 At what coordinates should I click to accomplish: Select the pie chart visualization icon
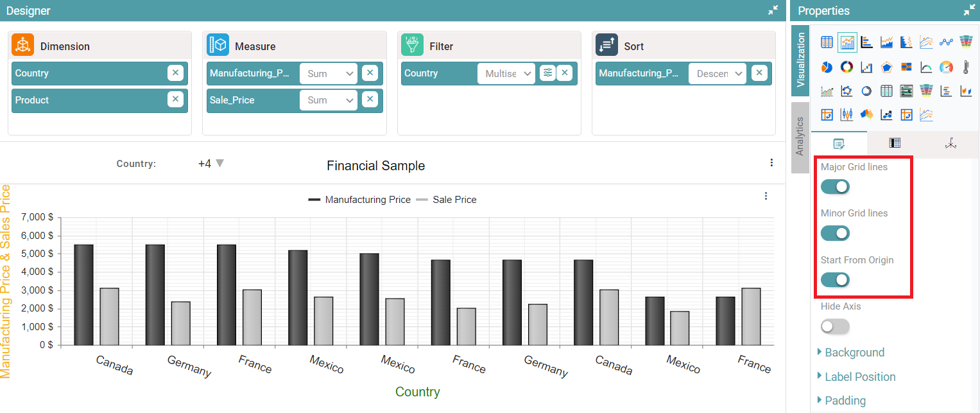[827, 67]
